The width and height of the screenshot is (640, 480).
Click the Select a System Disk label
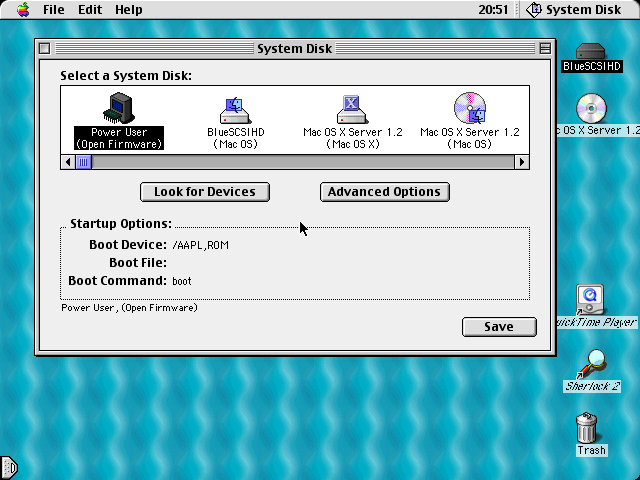click(126, 76)
